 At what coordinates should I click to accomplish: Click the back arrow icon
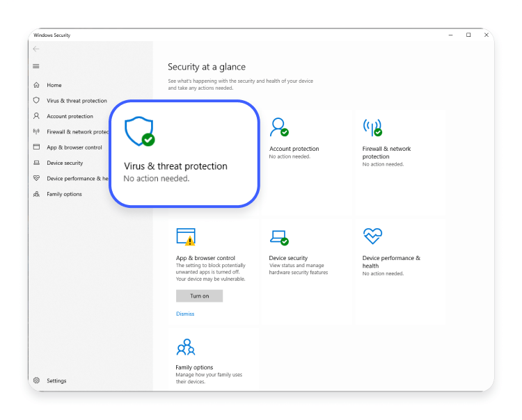coord(36,49)
